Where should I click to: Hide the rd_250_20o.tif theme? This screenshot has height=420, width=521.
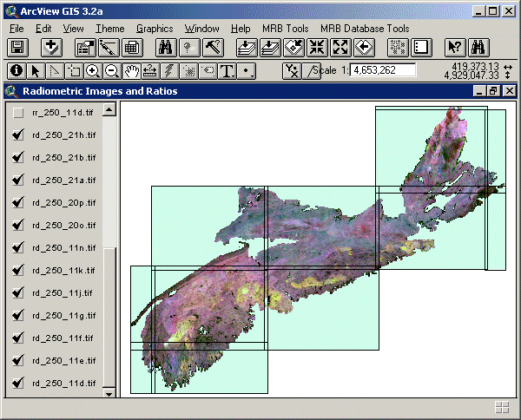click(18, 226)
